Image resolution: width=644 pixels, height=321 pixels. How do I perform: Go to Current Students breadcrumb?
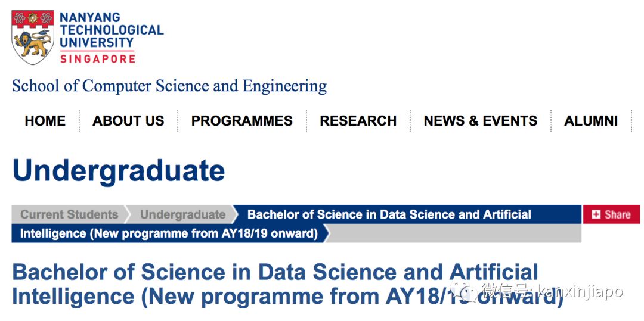[x=69, y=214]
